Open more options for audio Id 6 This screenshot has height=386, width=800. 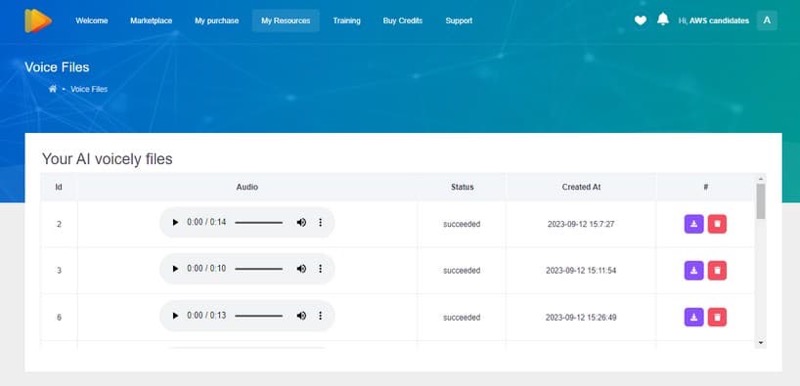coord(320,316)
